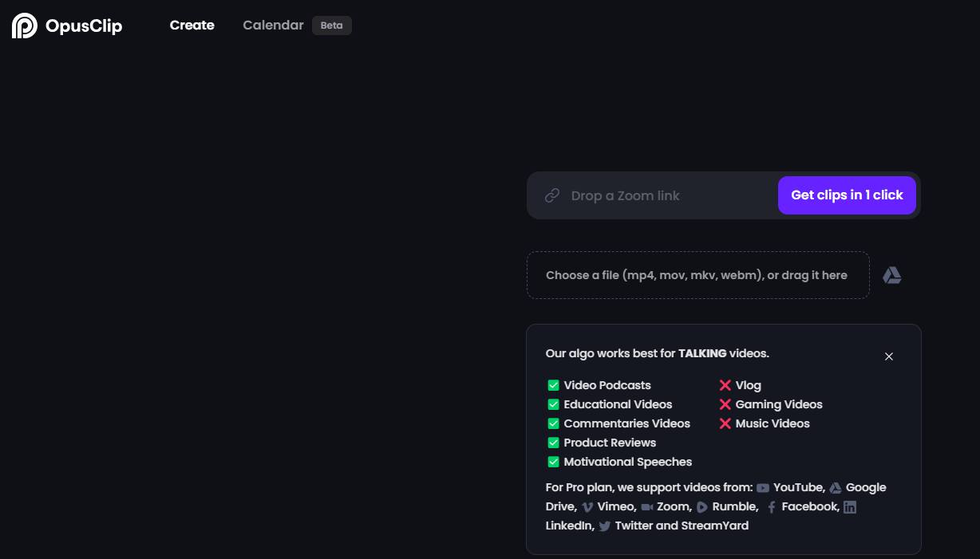Screen dimensions: 980x559
Task: Click the Video Podcasts text
Action: pos(607,385)
